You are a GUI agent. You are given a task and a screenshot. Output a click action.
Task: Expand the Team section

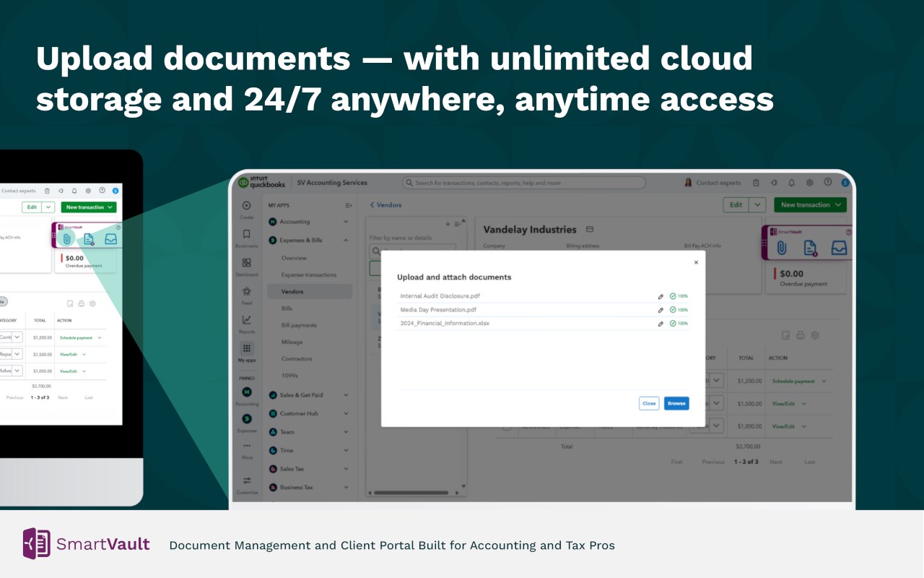point(346,432)
